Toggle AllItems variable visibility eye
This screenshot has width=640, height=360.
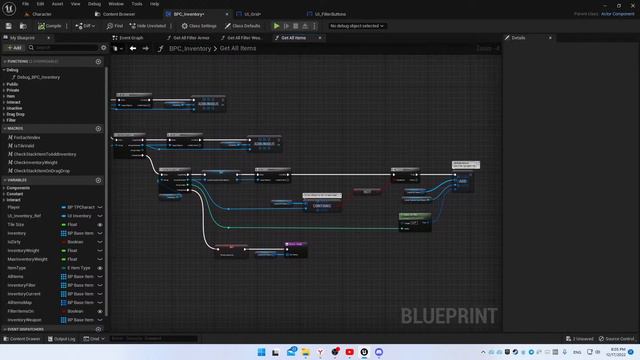100,277
